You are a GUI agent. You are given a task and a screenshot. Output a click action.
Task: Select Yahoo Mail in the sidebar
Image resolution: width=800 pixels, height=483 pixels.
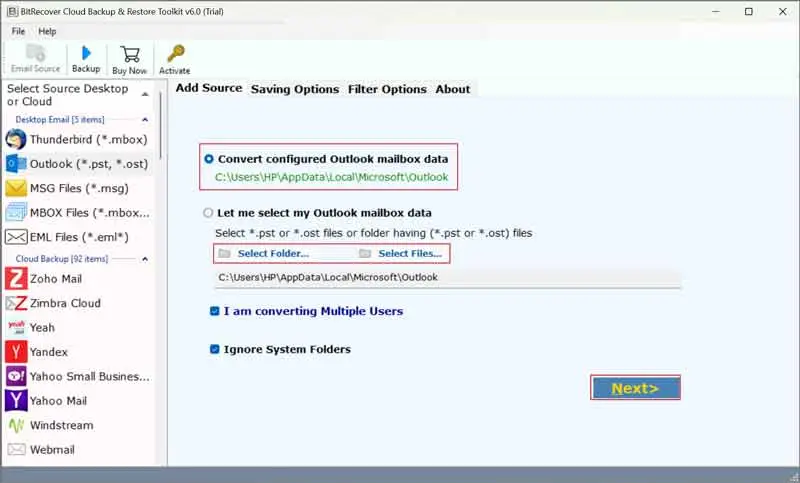click(x=60, y=401)
